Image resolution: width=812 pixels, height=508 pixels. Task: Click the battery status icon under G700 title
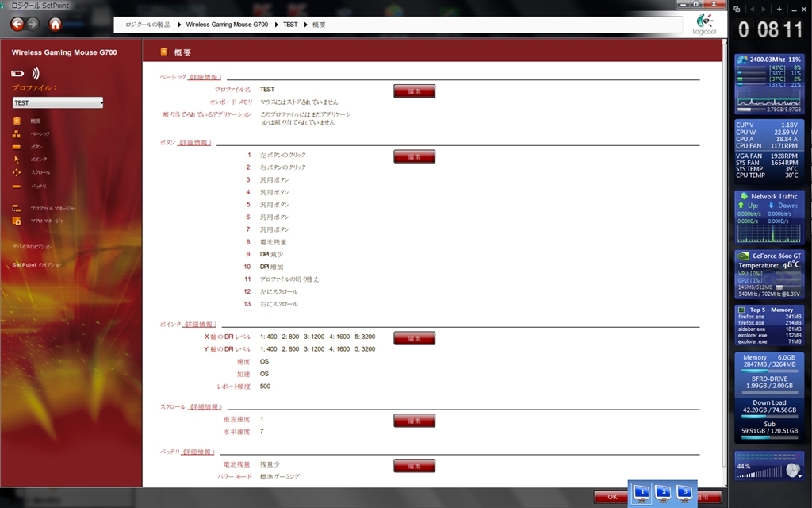(x=17, y=74)
